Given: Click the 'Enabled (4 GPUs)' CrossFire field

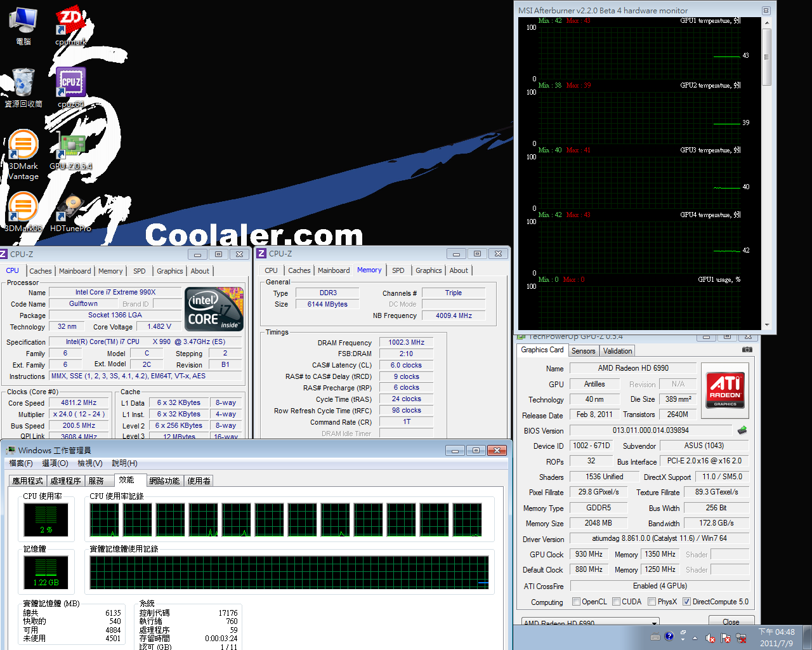Looking at the screenshot, I should pyautogui.click(x=660, y=586).
